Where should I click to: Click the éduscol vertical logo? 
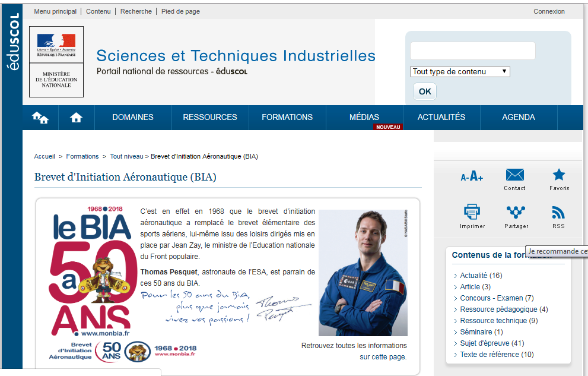click(12, 41)
